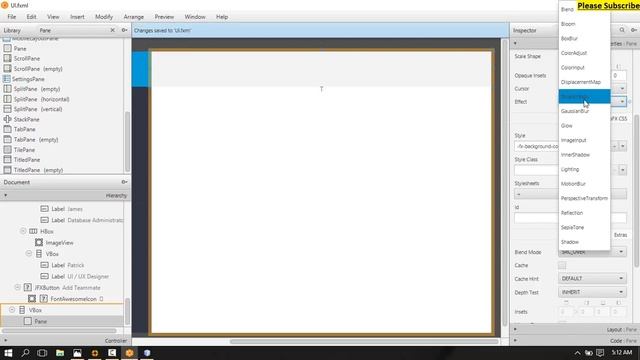Select the FontAwesomeIcon node in hierarchy

point(73,299)
